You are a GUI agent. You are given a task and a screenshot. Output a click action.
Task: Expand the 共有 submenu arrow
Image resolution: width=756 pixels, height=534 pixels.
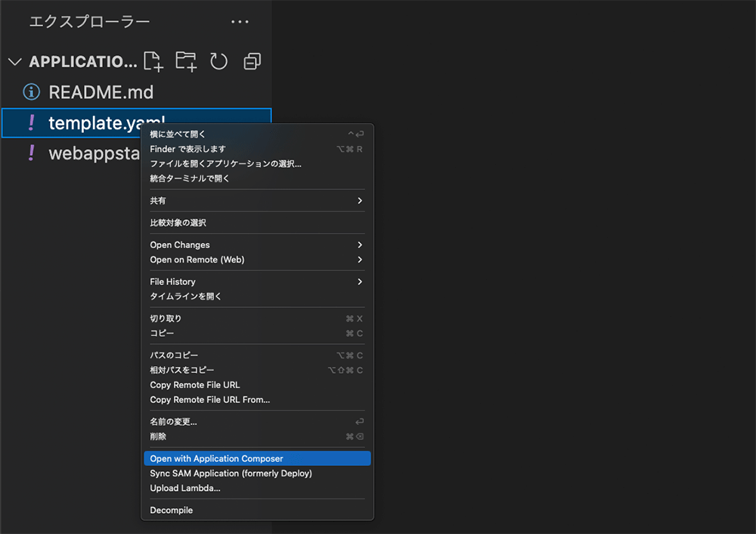pyautogui.click(x=360, y=200)
